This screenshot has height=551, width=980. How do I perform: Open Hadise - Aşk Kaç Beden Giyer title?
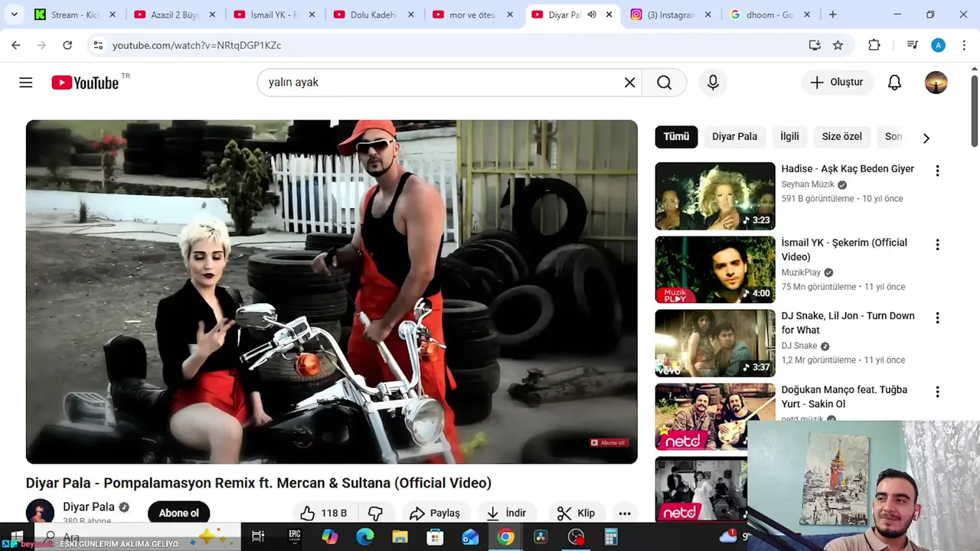(x=848, y=168)
